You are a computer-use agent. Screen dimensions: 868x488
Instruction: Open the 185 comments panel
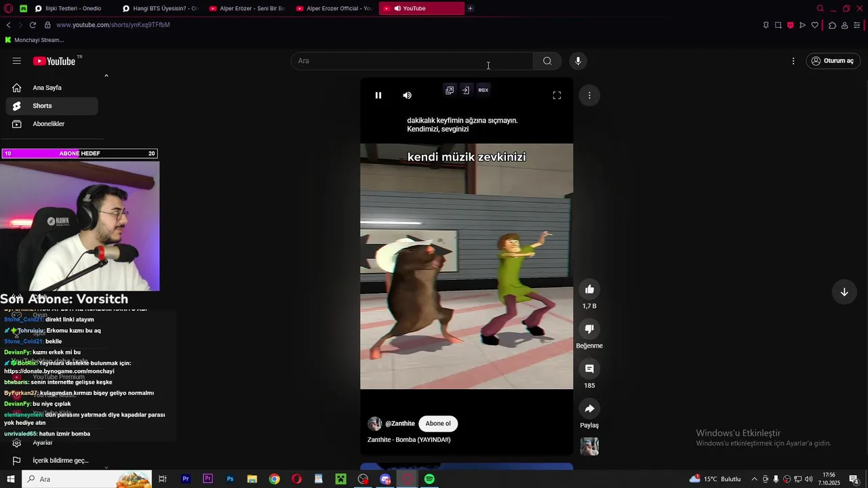click(589, 369)
